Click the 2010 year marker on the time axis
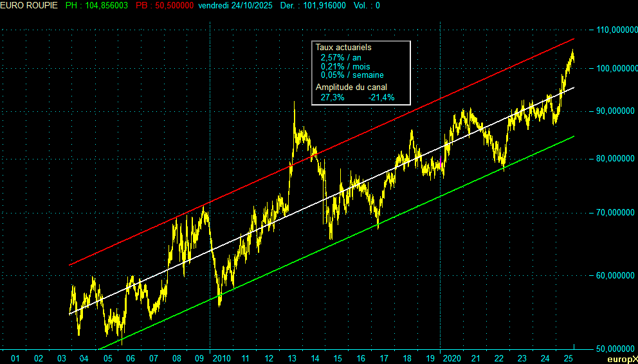The image size is (638, 364). [221, 358]
